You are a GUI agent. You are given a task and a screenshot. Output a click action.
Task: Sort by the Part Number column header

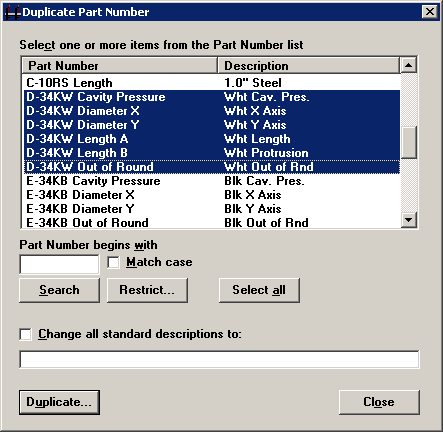[120, 66]
